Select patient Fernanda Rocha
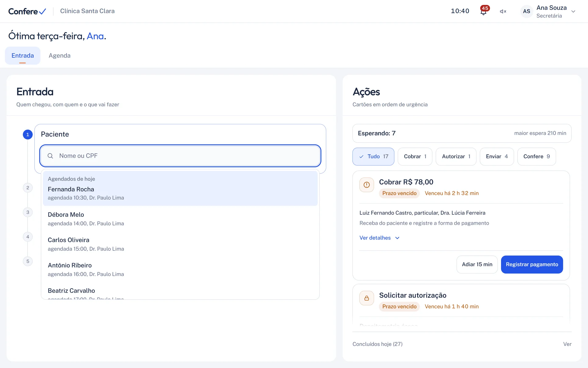 180,189
